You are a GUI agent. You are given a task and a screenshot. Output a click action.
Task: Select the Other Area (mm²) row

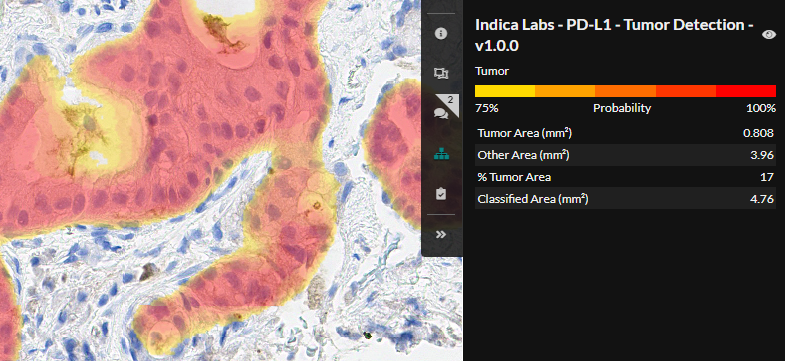(625, 155)
